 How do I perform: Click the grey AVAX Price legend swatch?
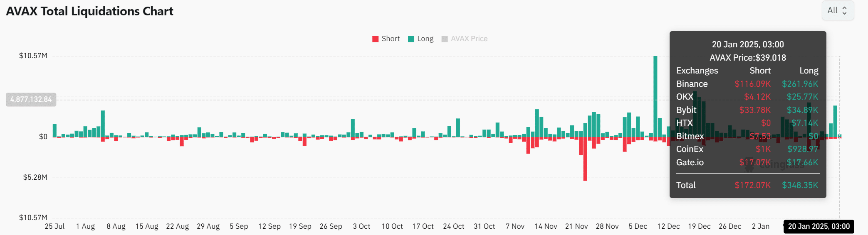(445, 39)
